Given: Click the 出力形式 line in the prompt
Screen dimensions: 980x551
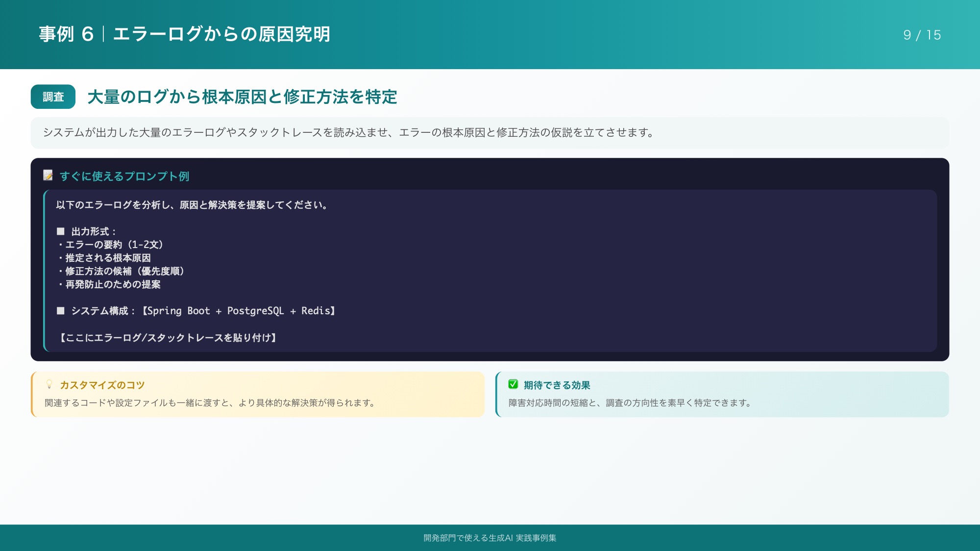Looking at the screenshot, I should tap(86, 231).
